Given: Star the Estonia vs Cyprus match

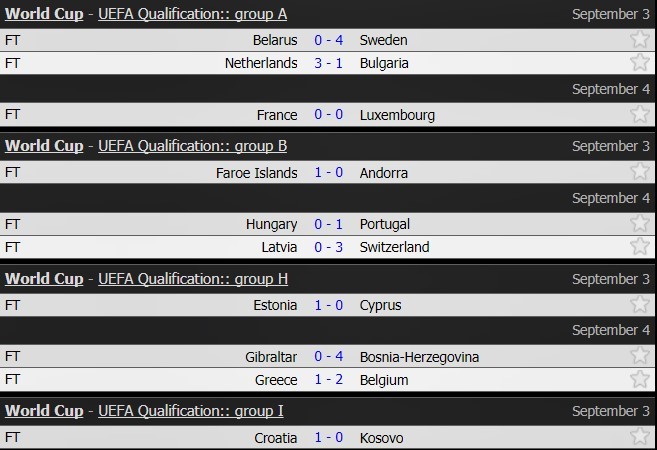Looking at the screenshot, I should [x=640, y=305].
